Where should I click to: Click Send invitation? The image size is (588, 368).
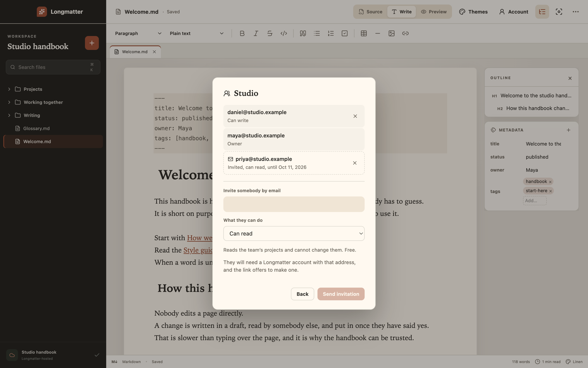(x=341, y=294)
